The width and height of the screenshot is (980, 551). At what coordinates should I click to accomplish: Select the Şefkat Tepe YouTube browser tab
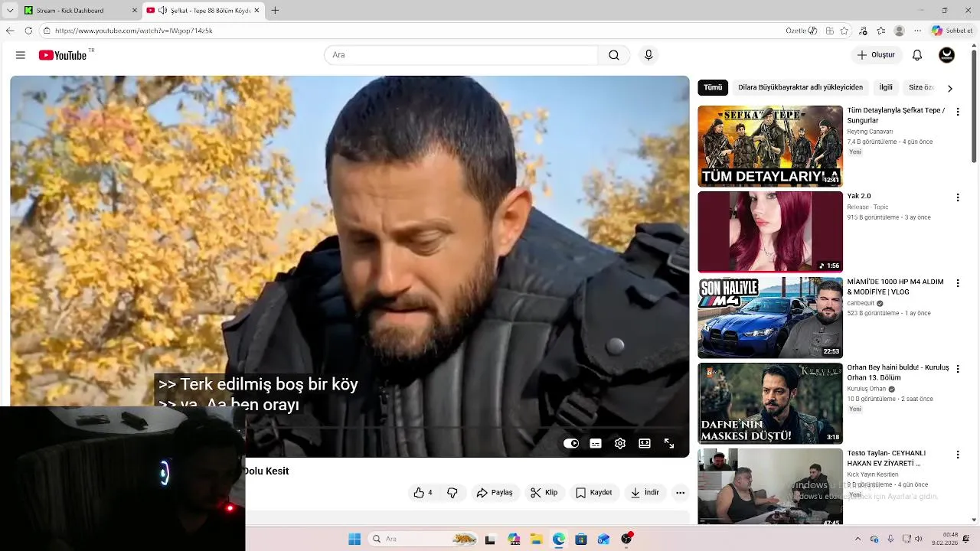(203, 10)
